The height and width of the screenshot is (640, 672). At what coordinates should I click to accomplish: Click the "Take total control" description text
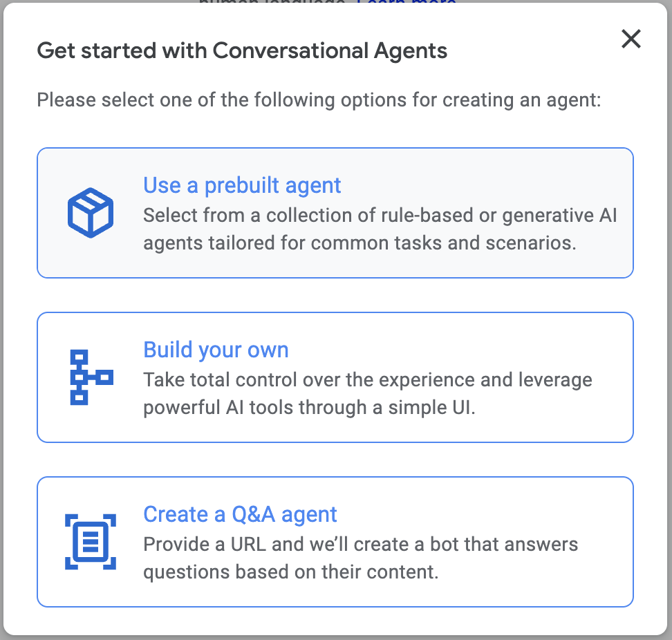(367, 380)
